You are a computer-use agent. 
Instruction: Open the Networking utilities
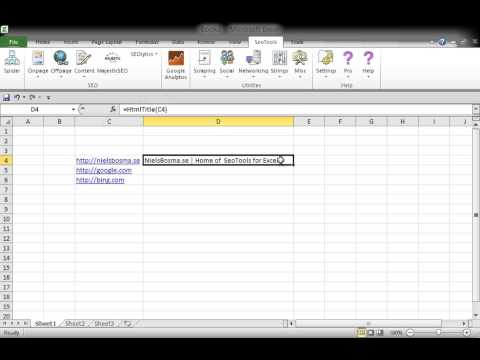pyautogui.click(x=253, y=64)
